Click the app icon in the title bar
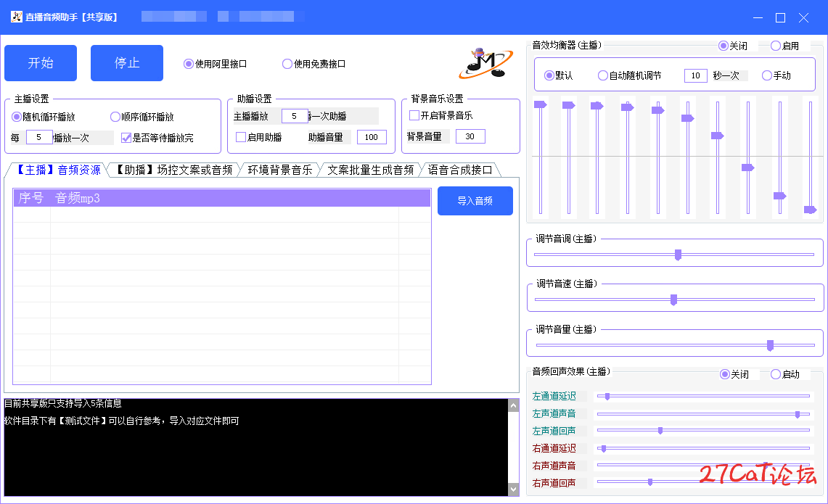Image resolution: width=828 pixels, height=504 pixels. pos(17,17)
